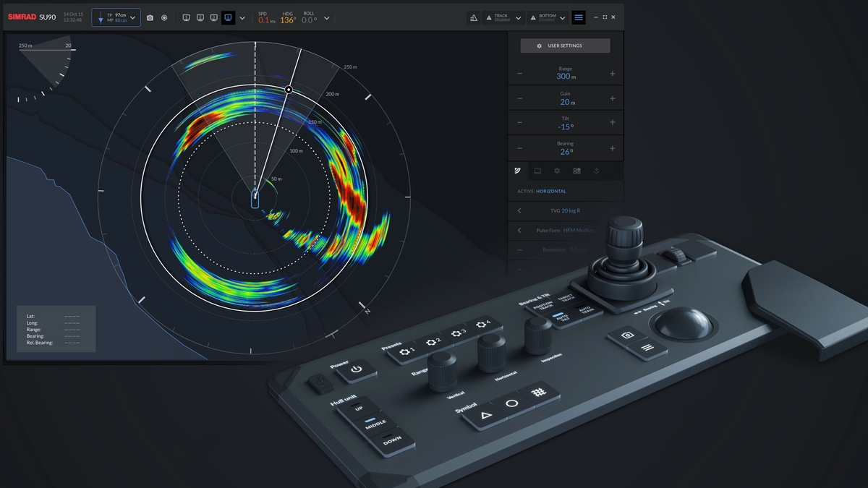Open the SPD HDG ROLL dropdown chevron
Image resolution: width=868 pixels, height=488 pixels.
pyautogui.click(x=327, y=17)
